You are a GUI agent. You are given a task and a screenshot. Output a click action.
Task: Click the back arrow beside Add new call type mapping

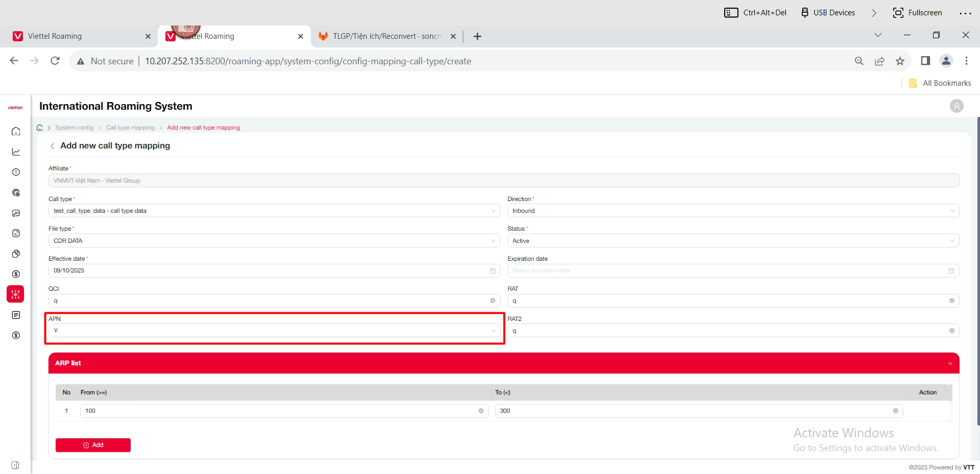click(52, 146)
